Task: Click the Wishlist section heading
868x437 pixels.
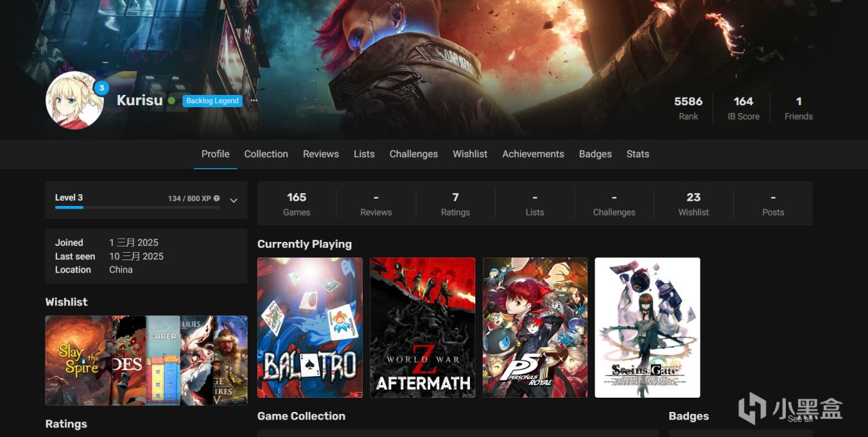Action: point(66,302)
